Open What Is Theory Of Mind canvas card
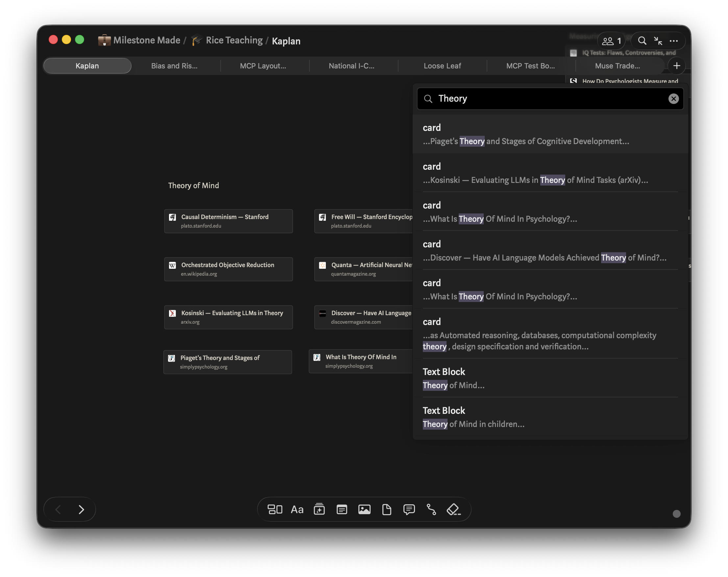This screenshot has height=577, width=728. 361,361
